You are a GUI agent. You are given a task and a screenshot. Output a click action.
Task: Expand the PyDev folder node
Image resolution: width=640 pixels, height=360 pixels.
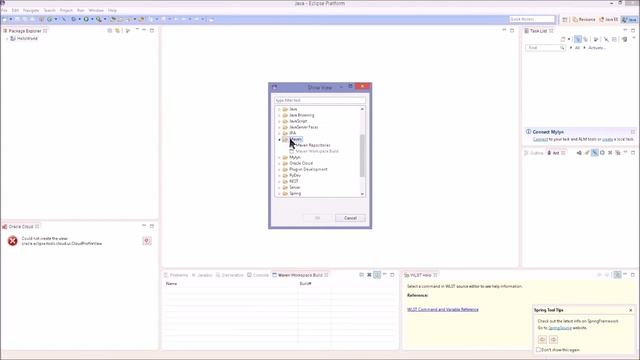point(279,176)
